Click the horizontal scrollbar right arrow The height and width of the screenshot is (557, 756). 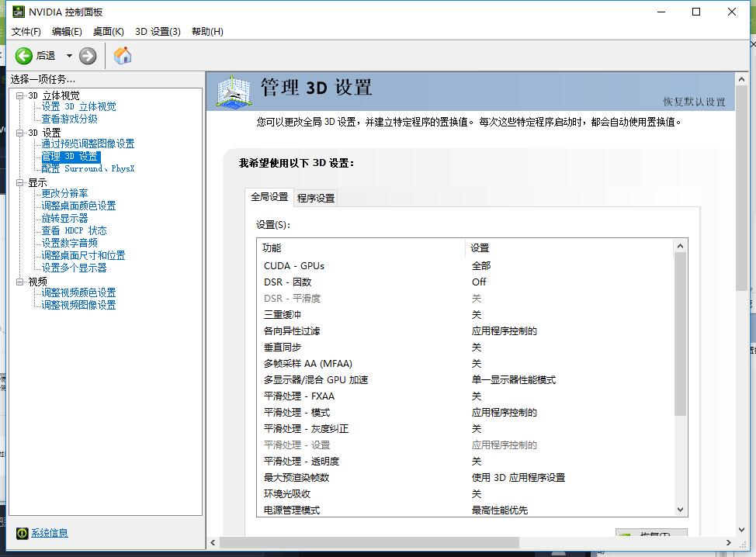(729, 542)
